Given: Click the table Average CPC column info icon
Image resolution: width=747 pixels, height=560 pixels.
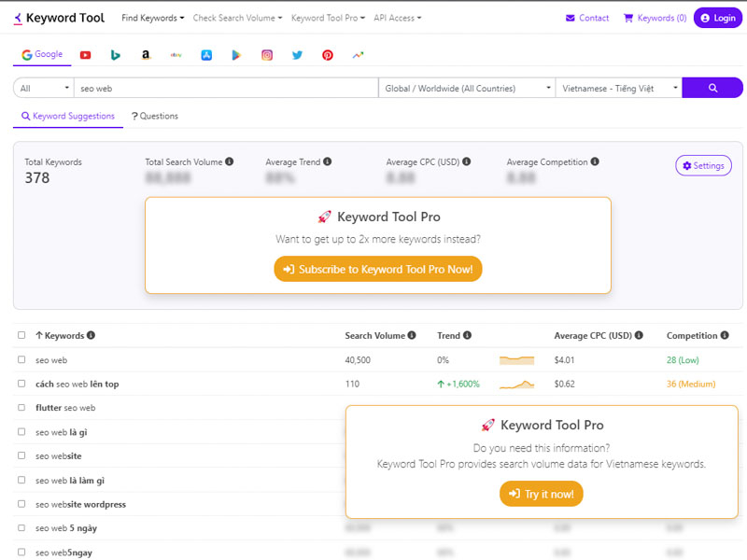Looking at the screenshot, I should [639, 335].
